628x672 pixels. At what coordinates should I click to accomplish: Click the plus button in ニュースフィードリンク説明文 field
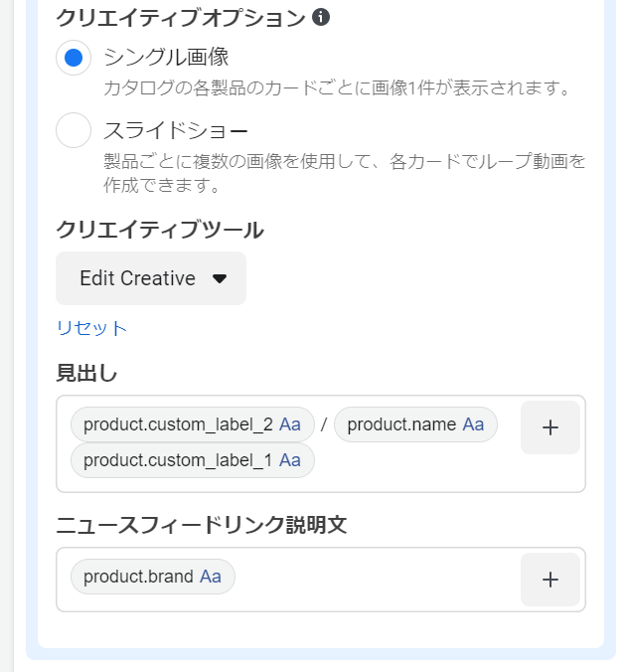[x=550, y=580]
